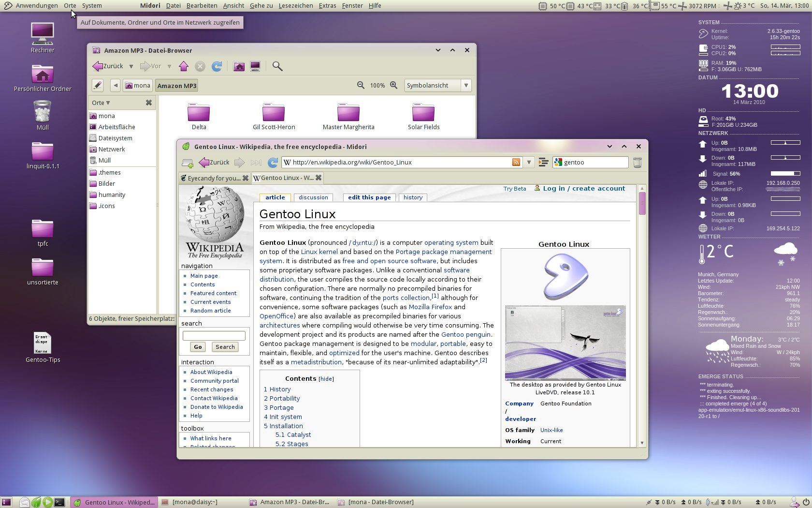The width and height of the screenshot is (812, 508).
Task: Click edit this page tab
Action: (369, 197)
